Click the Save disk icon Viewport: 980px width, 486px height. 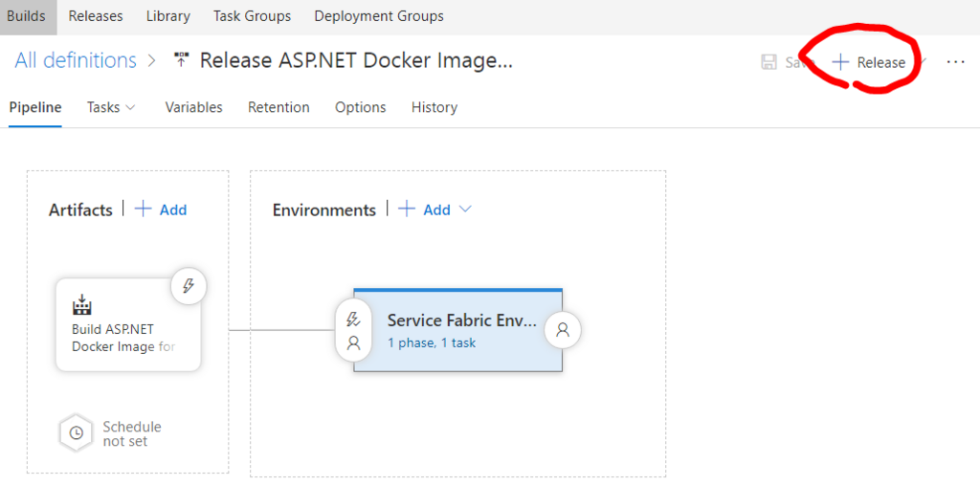coord(768,62)
